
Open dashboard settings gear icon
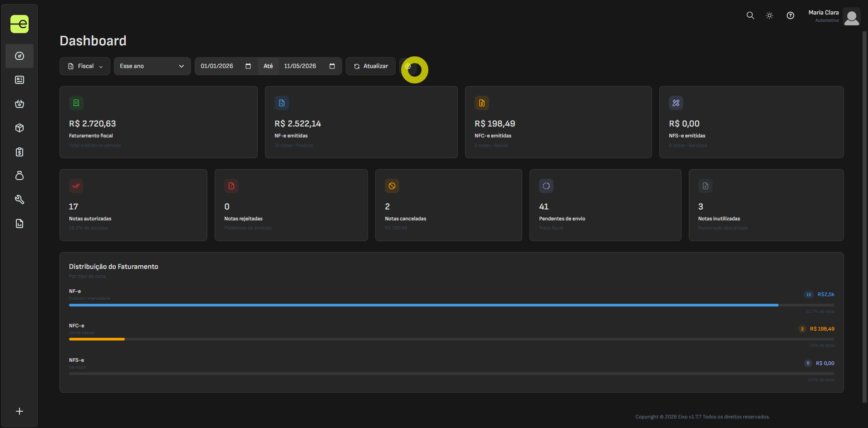point(408,66)
